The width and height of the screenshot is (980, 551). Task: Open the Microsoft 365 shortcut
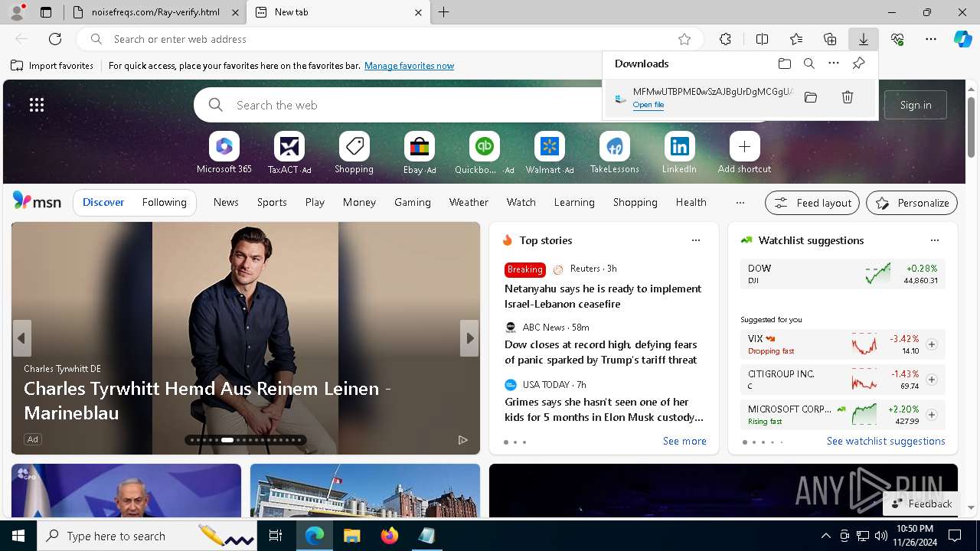[224, 152]
